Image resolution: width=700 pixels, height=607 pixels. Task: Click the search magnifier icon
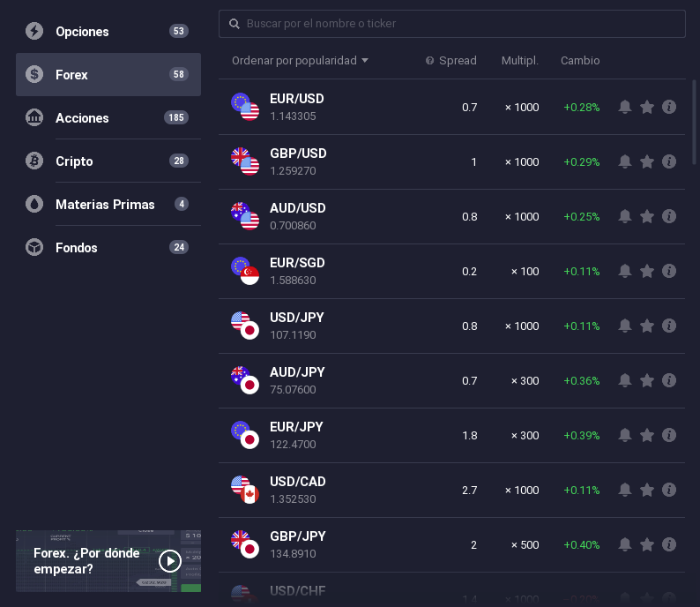pos(235,24)
